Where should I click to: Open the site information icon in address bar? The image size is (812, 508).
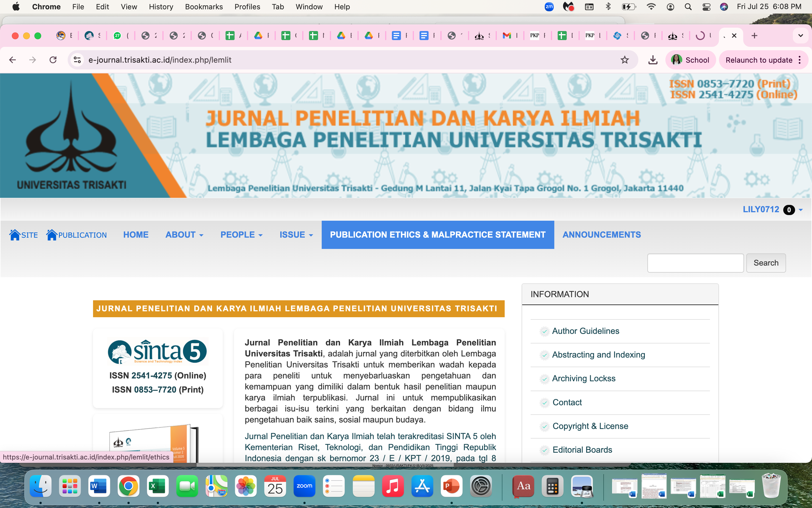coord(77,60)
